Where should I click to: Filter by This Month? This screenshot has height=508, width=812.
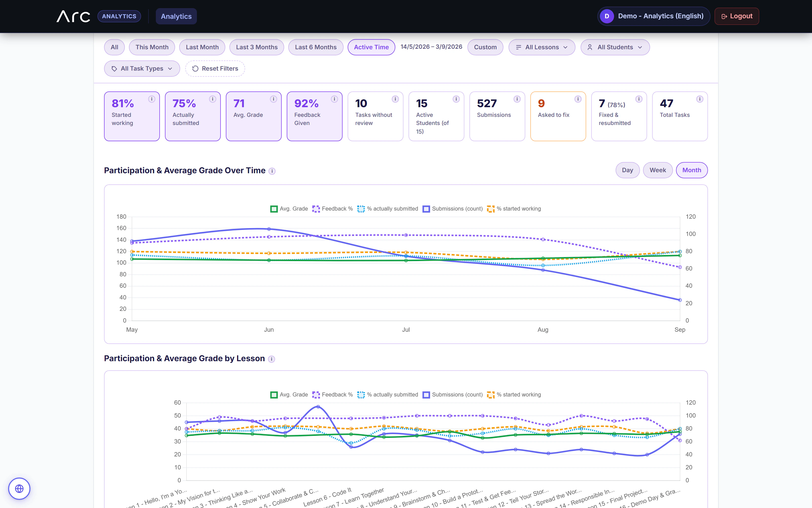[152, 47]
